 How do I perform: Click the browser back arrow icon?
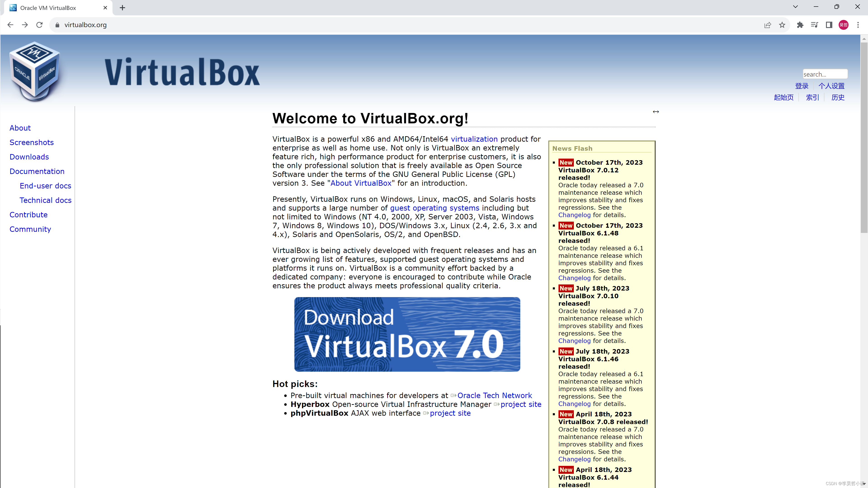pos(10,24)
